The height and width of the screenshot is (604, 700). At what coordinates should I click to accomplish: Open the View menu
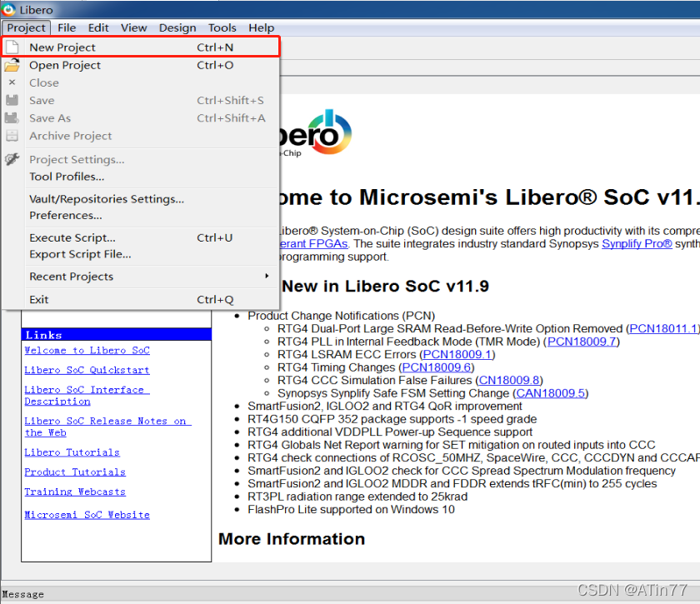(x=133, y=27)
